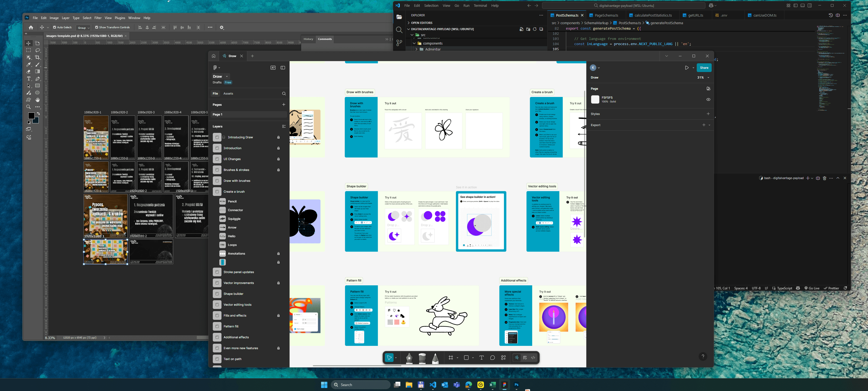This screenshot has width=868, height=391.
Task: Uncheck Auto-Select in the Photoshop options bar
Action: [x=55, y=27]
